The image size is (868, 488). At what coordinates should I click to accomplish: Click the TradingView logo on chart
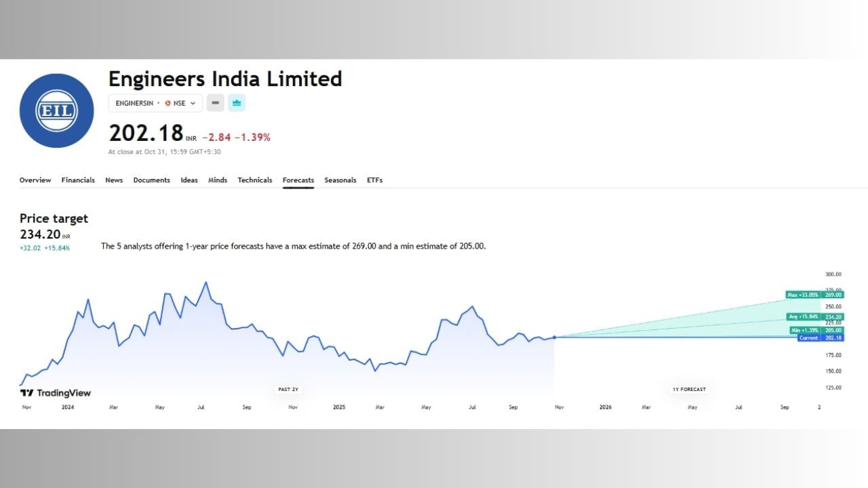pos(56,393)
